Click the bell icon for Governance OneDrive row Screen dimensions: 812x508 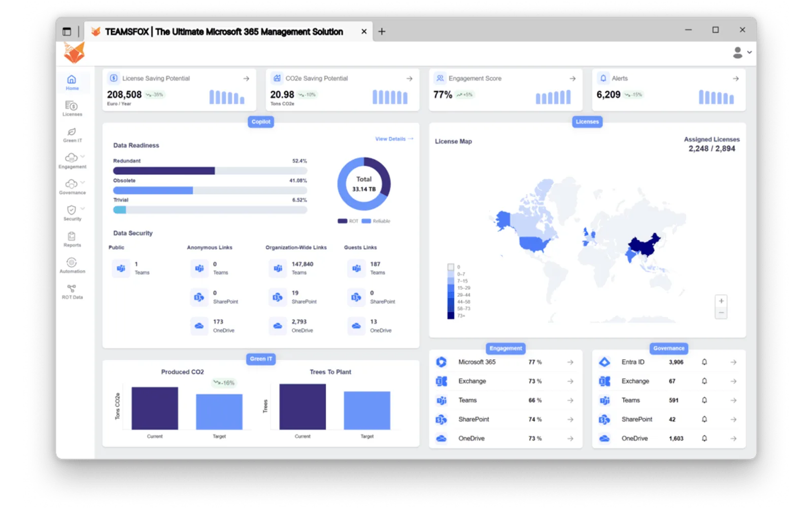tap(704, 438)
